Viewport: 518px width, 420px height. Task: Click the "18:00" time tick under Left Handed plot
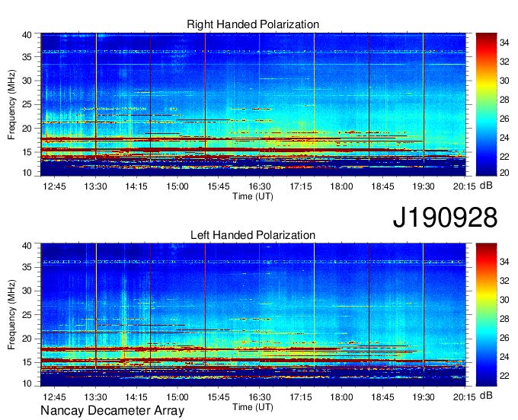(341, 397)
